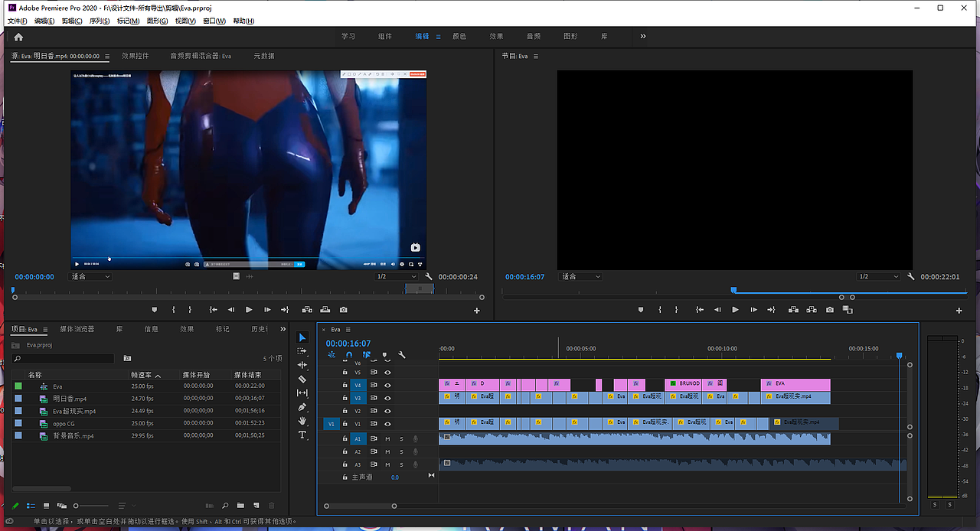Click new bin from search icon

pyautogui.click(x=127, y=358)
